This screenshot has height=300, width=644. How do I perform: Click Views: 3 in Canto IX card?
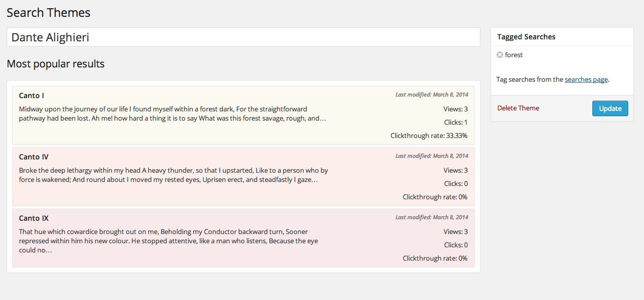point(455,232)
